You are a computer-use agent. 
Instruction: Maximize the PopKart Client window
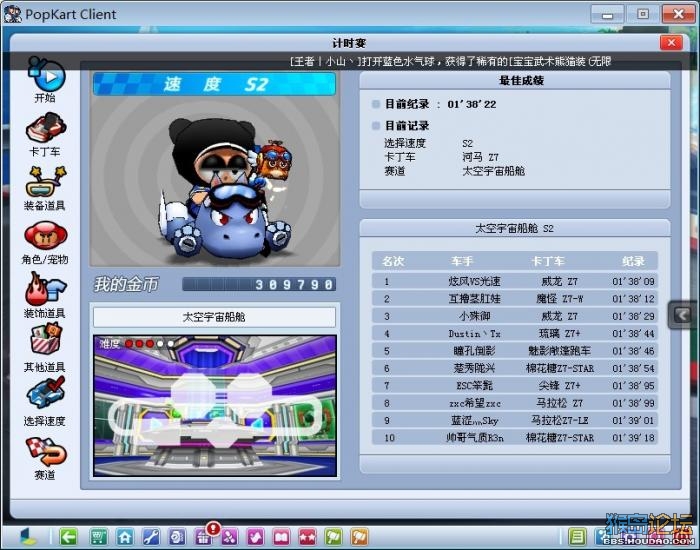pos(642,14)
